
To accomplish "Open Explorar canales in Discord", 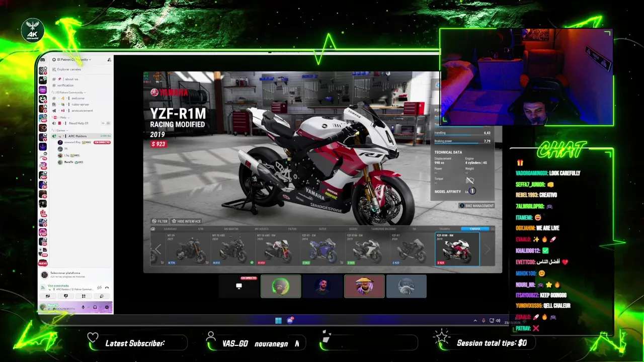I will coord(66,69).
